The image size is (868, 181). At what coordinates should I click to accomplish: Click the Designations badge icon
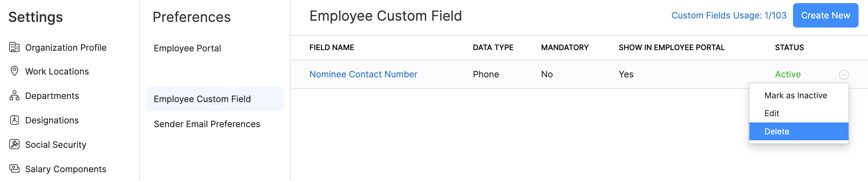pyautogui.click(x=14, y=120)
